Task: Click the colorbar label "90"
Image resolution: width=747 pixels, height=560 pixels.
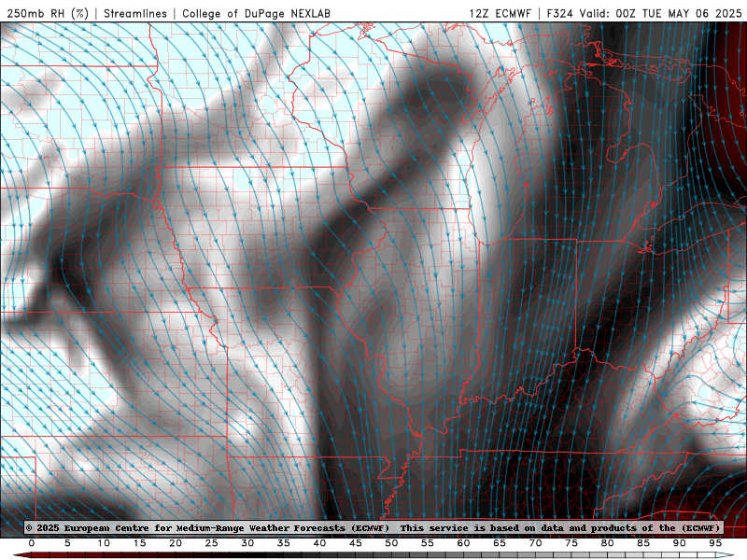Action: (680, 543)
